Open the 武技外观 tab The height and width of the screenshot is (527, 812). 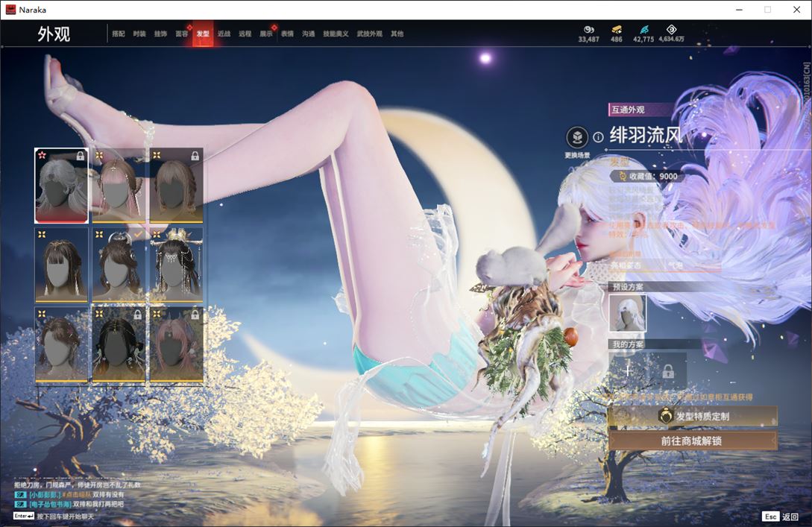tap(369, 34)
